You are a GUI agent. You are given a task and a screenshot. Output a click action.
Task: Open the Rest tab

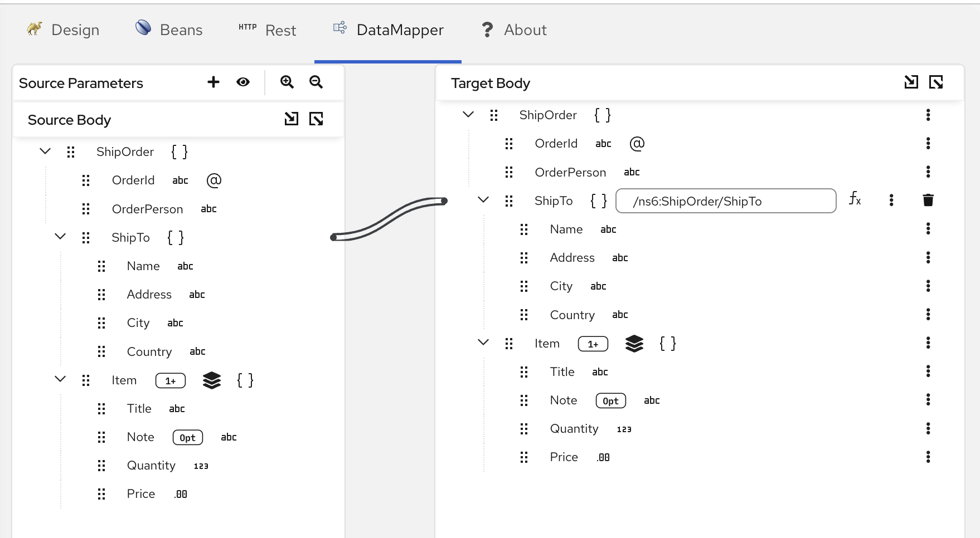point(267,30)
